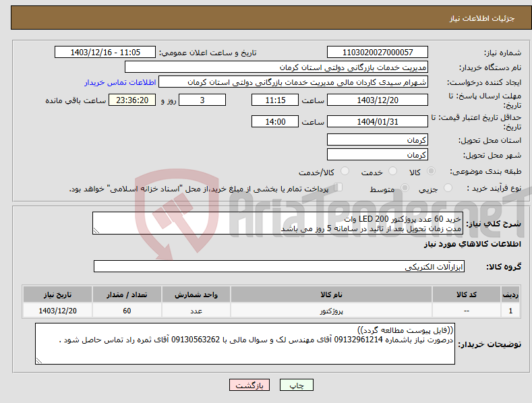Click the عدد unit cell
This screenshot has height=403, width=532.
[x=196, y=311]
